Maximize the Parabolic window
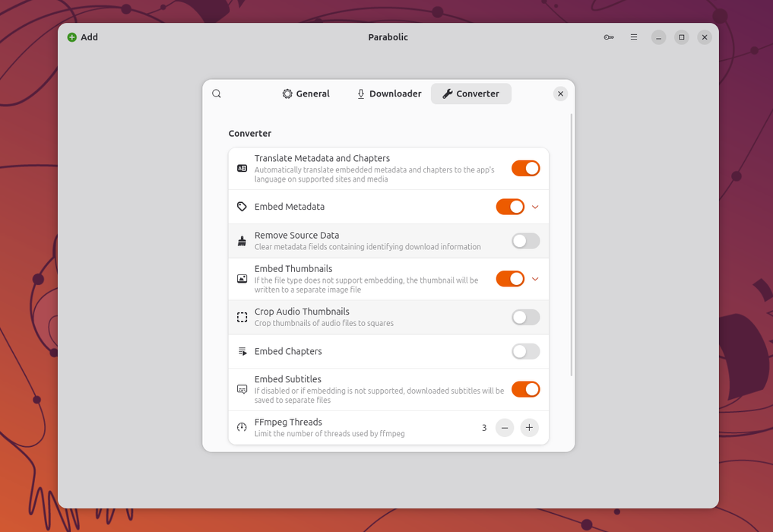This screenshot has width=773, height=532. 682,37
